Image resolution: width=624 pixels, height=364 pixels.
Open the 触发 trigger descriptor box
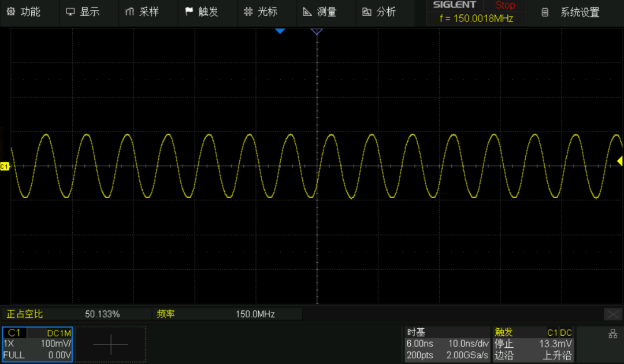coord(533,344)
